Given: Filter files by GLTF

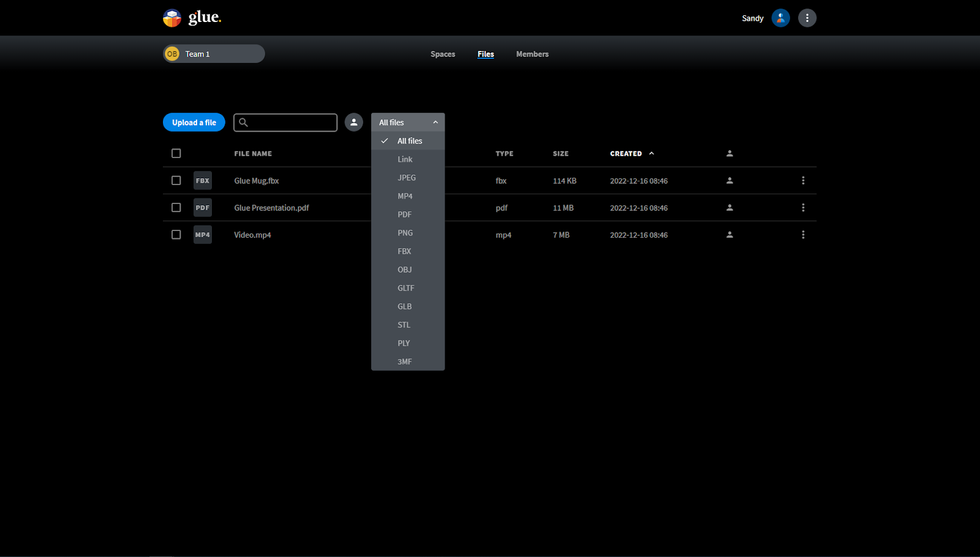Looking at the screenshot, I should (408, 288).
